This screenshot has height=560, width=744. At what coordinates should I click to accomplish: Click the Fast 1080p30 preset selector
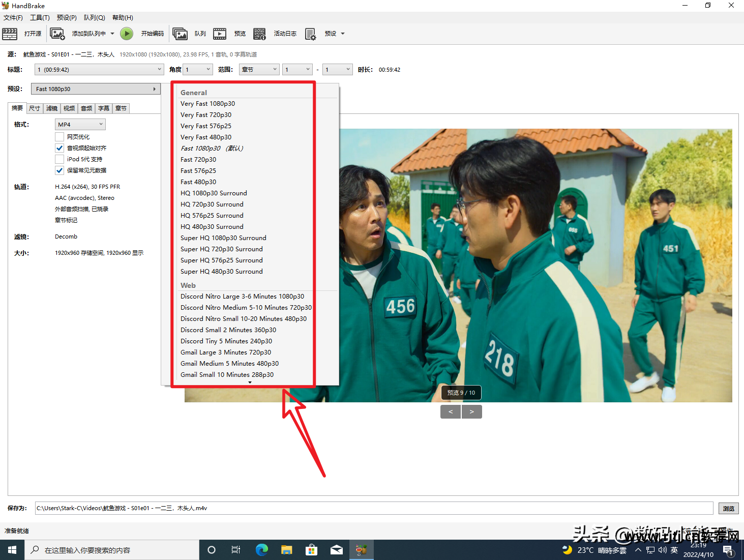(x=96, y=89)
